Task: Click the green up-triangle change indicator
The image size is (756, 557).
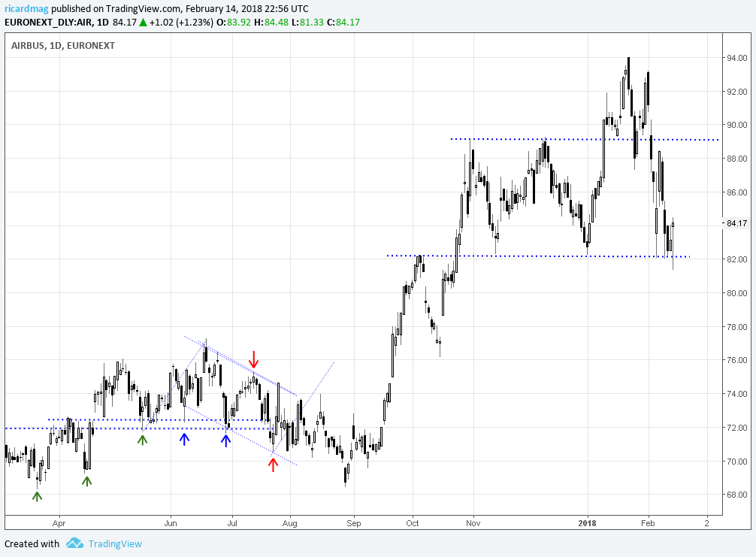Action: pyautogui.click(x=144, y=23)
